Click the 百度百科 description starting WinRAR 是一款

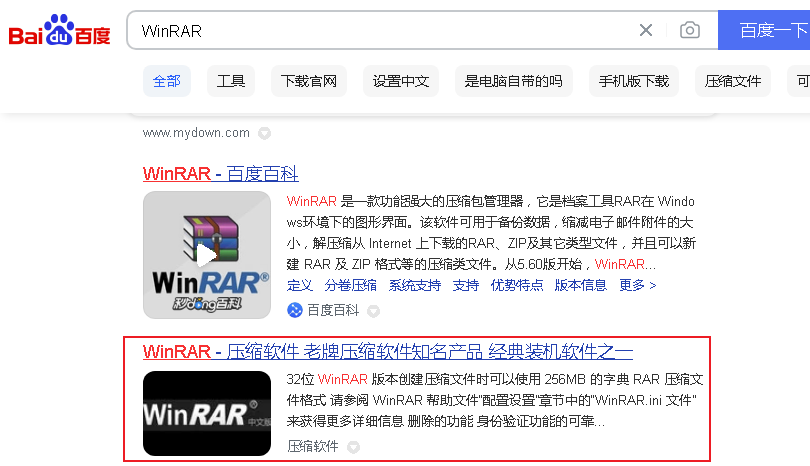(x=491, y=232)
